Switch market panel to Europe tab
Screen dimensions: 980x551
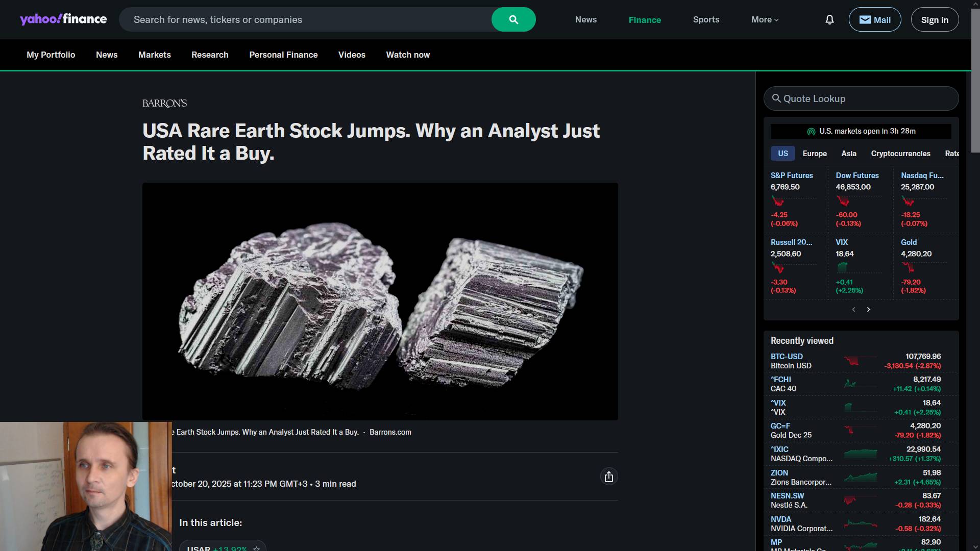(814, 154)
